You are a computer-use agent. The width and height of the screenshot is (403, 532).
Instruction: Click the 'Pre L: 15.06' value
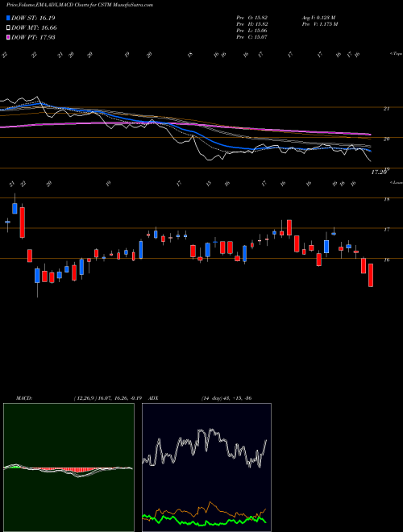tap(252, 31)
